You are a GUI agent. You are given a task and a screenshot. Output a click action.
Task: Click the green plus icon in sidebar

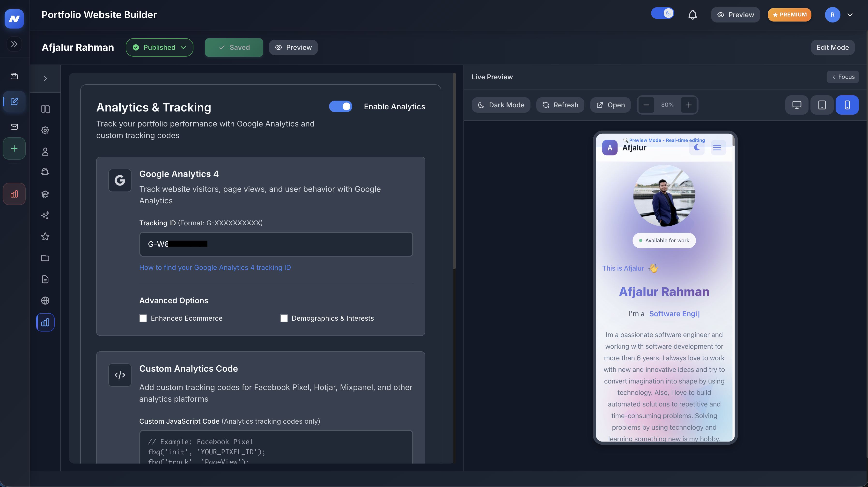tap(14, 149)
